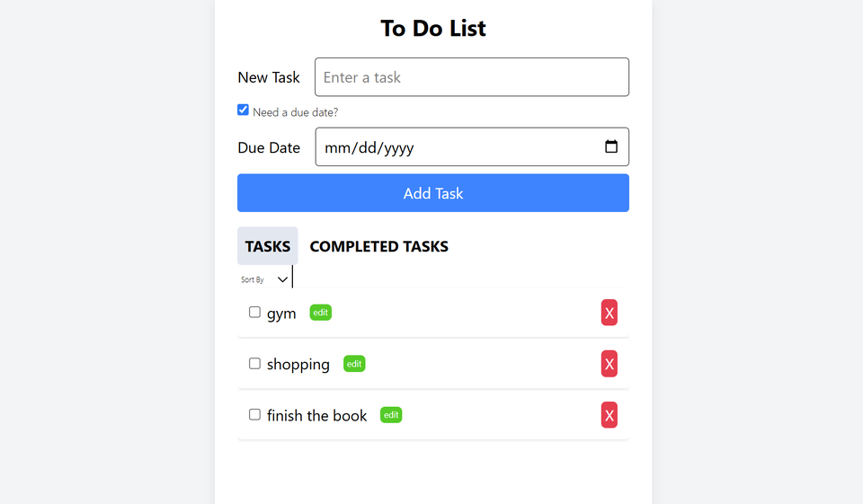The image size is (863, 504).
Task: Check off the shopping task
Action: 254,364
